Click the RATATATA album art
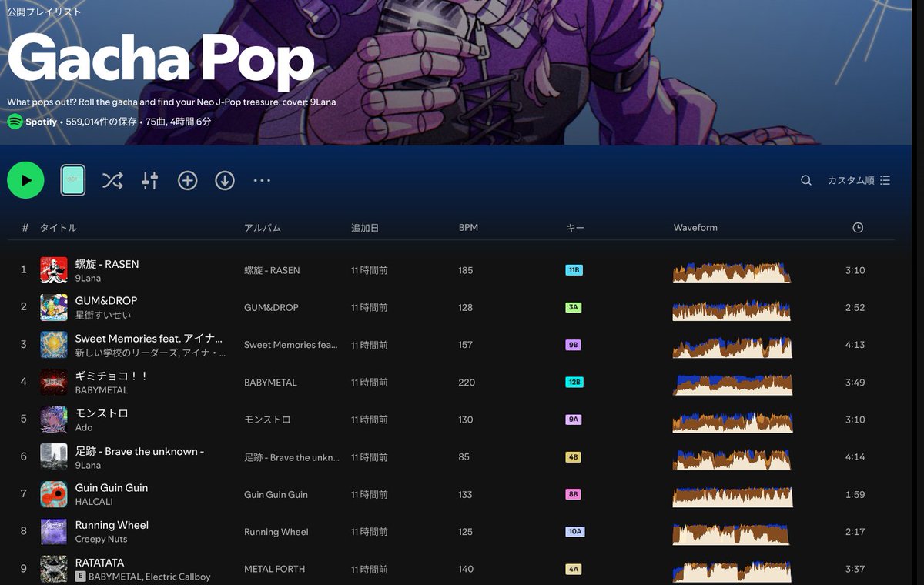The width and height of the screenshot is (924, 585). (54, 569)
